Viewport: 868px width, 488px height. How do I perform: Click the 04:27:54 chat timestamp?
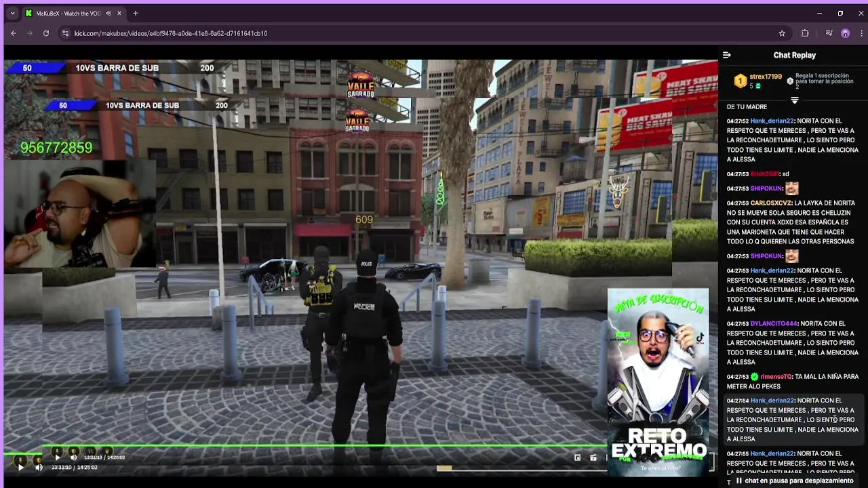[x=737, y=401]
